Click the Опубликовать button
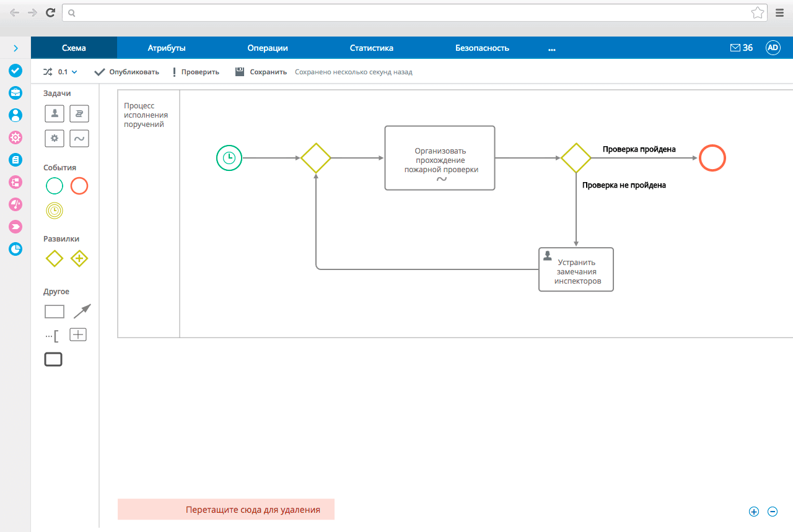This screenshot has height=532, width=793. click(127, 72)
